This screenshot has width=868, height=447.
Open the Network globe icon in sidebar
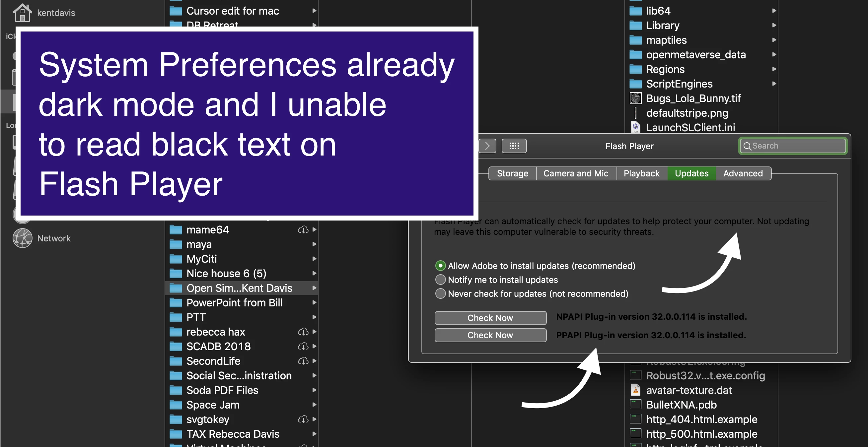(x=22, y=238)
